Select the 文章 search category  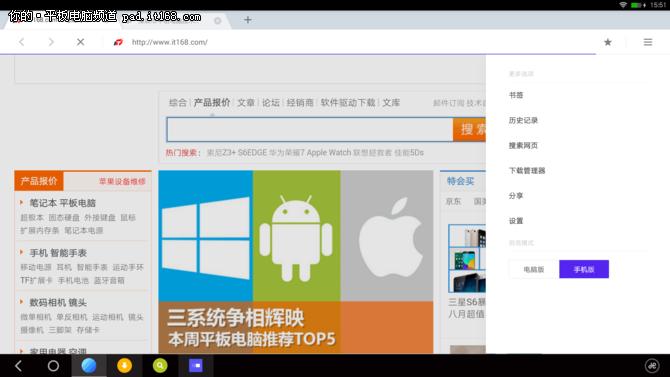[246, 103]
